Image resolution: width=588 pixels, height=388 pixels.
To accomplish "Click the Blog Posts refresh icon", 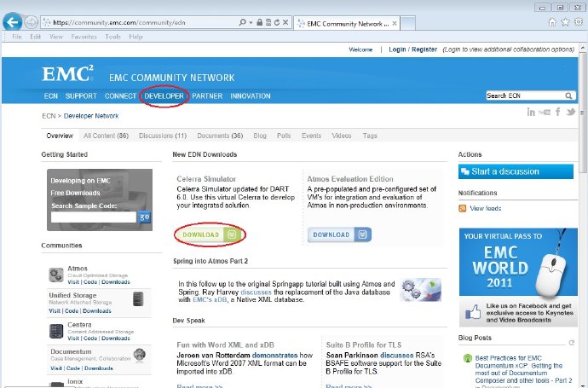I will (x=572, y=343).
